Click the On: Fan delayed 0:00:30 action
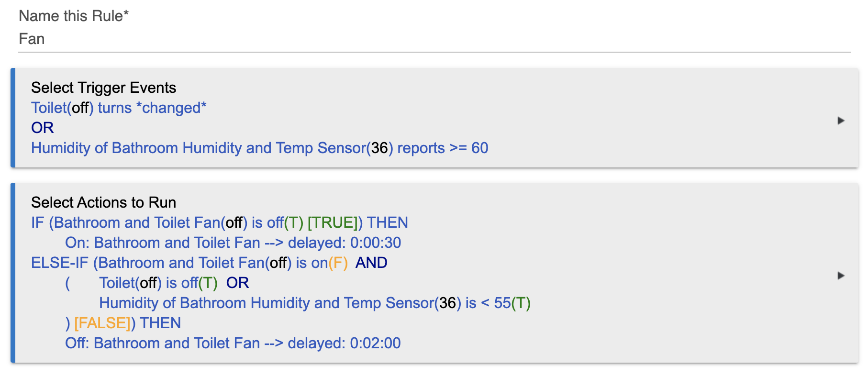Image resolution: width=868 pixels, height=377 pixels. [x=233, y=243]
